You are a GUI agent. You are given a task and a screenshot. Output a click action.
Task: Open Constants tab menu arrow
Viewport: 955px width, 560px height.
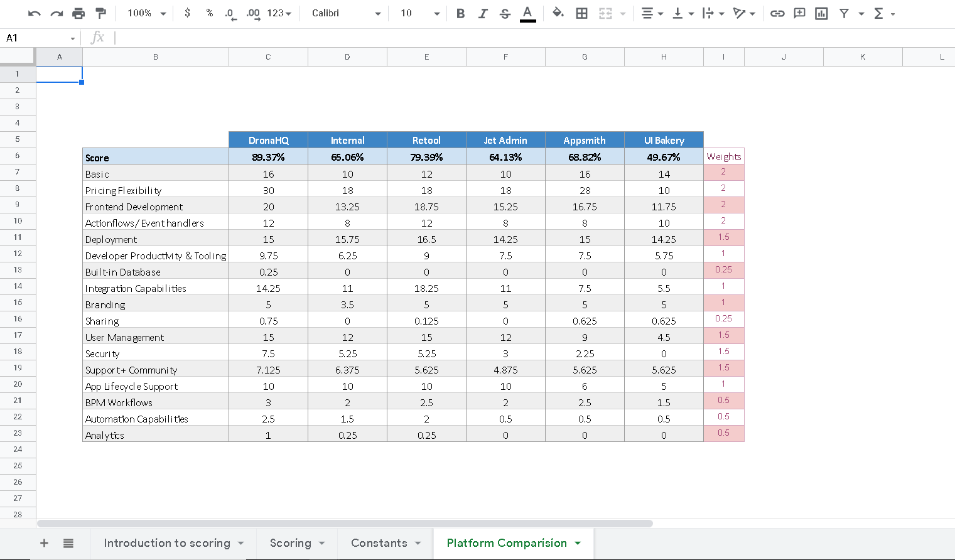pos(418,543)
